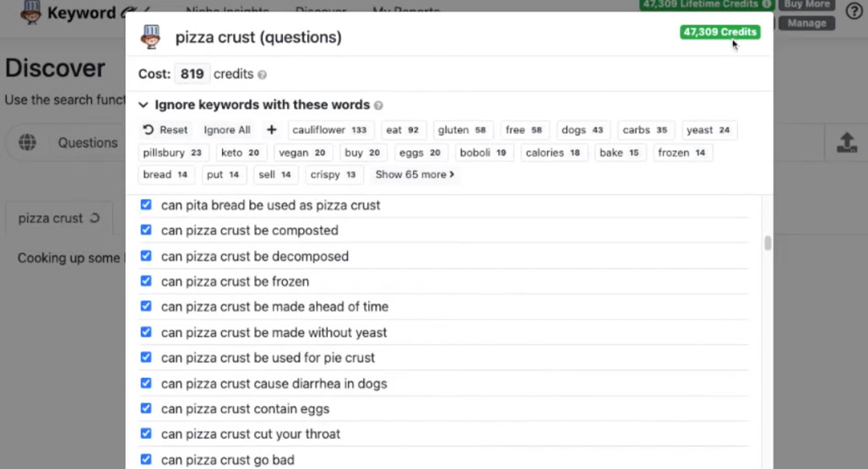Ignore the word vegan 20

302,153
